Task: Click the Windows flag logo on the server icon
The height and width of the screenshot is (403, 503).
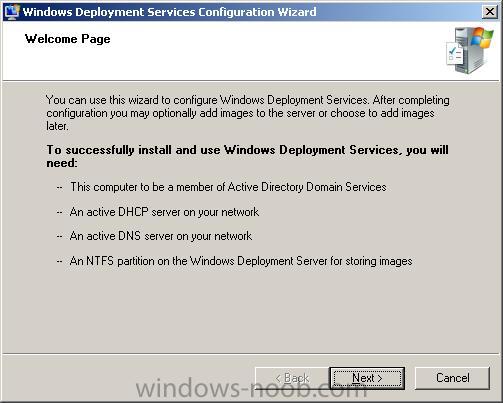Action: [x=482, y=37]
